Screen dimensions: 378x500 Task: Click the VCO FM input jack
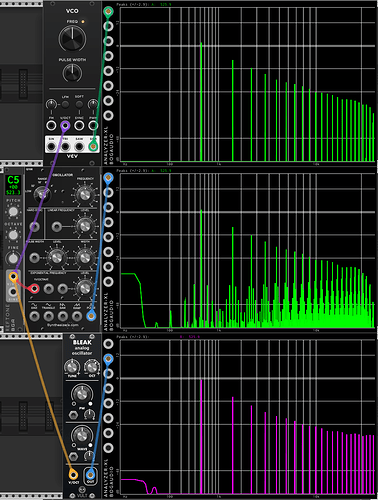[x=51, y=126]
